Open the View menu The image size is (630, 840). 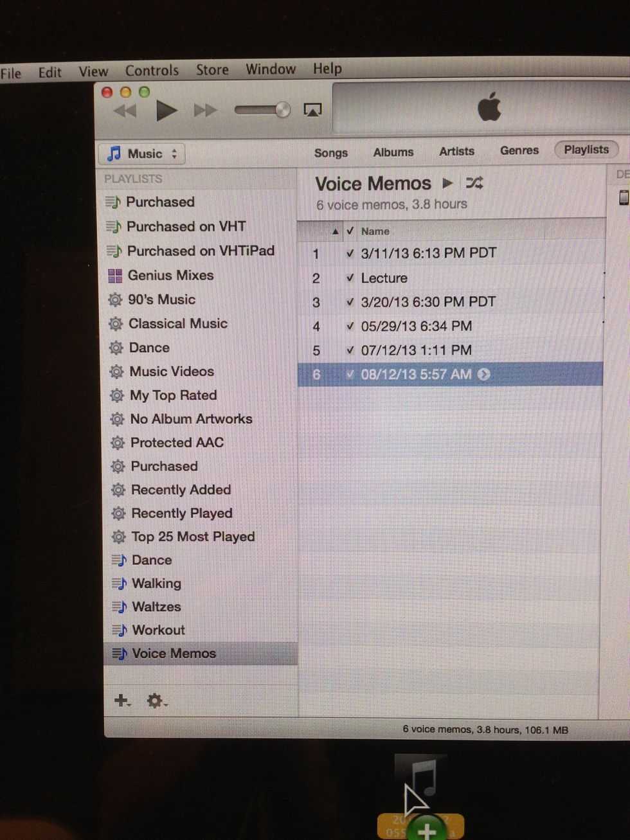pyautogui.click(x=93, y=71)
